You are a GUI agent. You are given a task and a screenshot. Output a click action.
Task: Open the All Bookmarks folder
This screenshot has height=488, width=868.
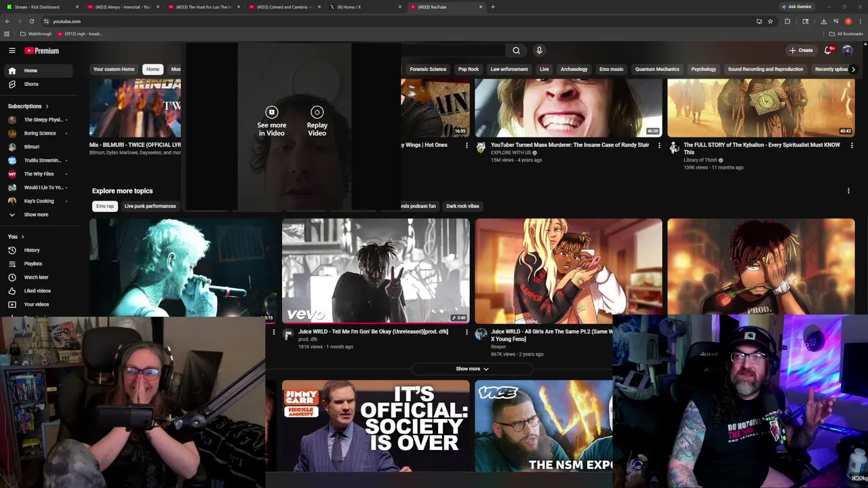846,34
